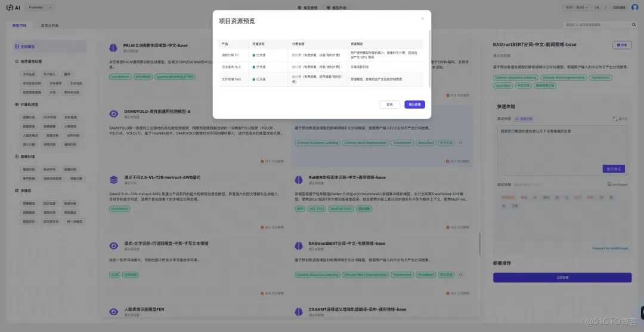Click the flame icon beside 21.3 万次使用

click(262, 161)
